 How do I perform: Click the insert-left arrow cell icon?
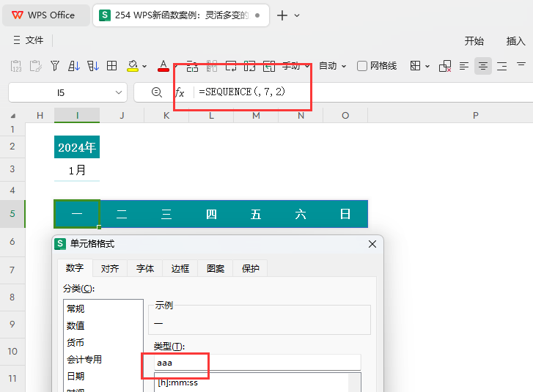click(269, 66)
